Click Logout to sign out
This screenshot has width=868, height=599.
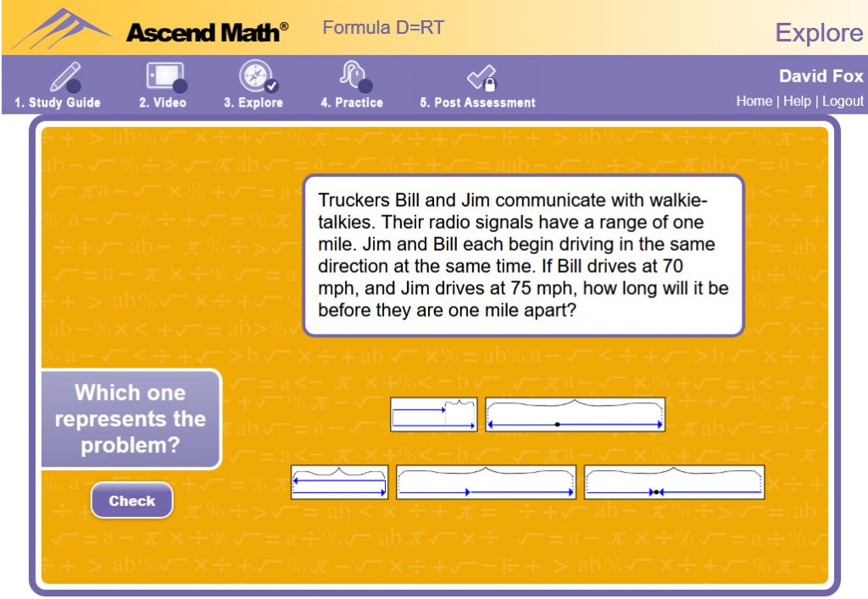(x=843, y=100)
